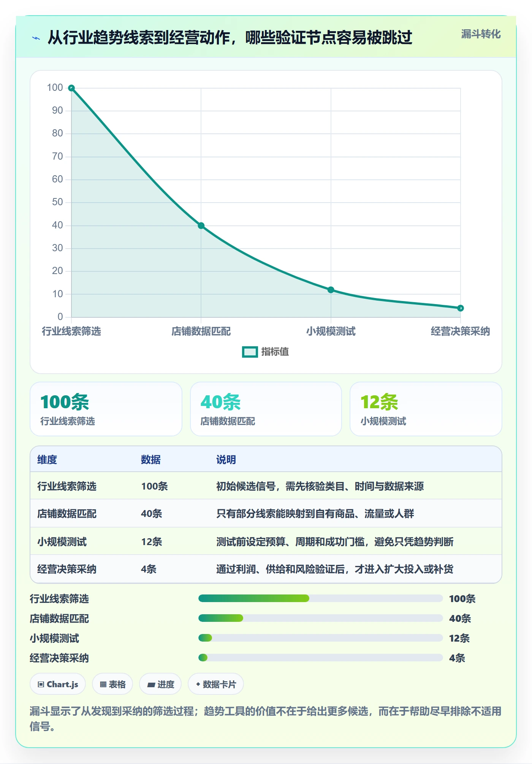Image resolution: width=532 pixels, height=764 pixels.
Task: Click the 经营决策采纳 progress row label
Action: (x=59, y=658)
